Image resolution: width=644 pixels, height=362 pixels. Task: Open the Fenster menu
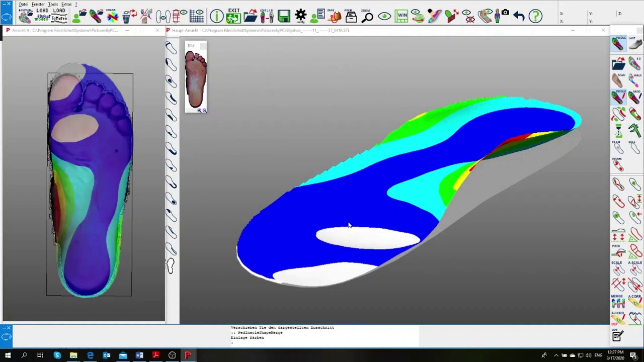pos(38,4)
